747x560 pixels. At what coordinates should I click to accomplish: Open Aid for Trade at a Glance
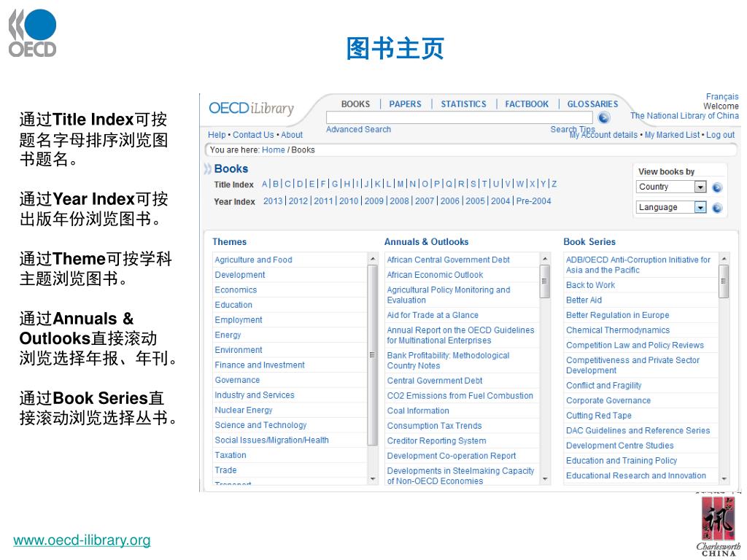tap(433, 315)
